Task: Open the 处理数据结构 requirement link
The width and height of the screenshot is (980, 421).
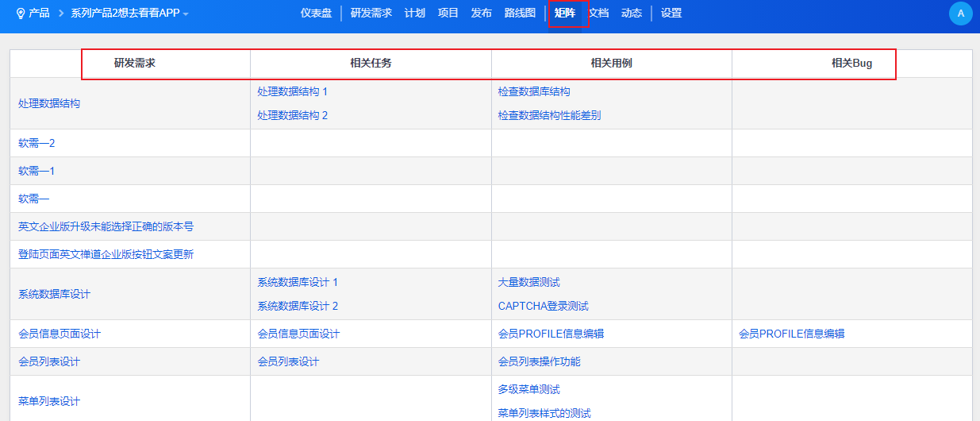Action: 49,103
